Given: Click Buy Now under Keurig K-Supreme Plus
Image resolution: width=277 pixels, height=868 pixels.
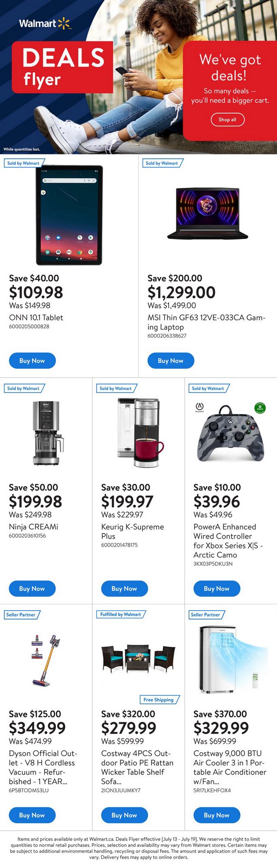Looking at the screenshot, I should [x=124, y=589].
